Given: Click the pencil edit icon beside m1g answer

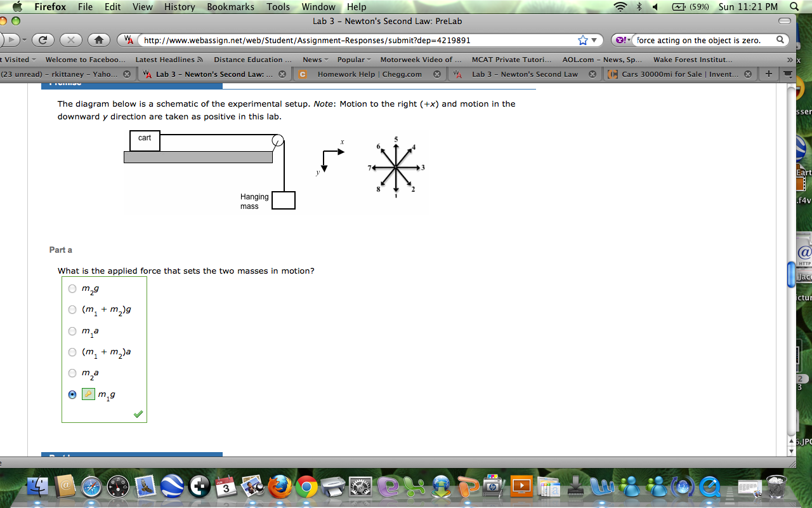Looking at the screenshot, I should (x=88, y=394).
